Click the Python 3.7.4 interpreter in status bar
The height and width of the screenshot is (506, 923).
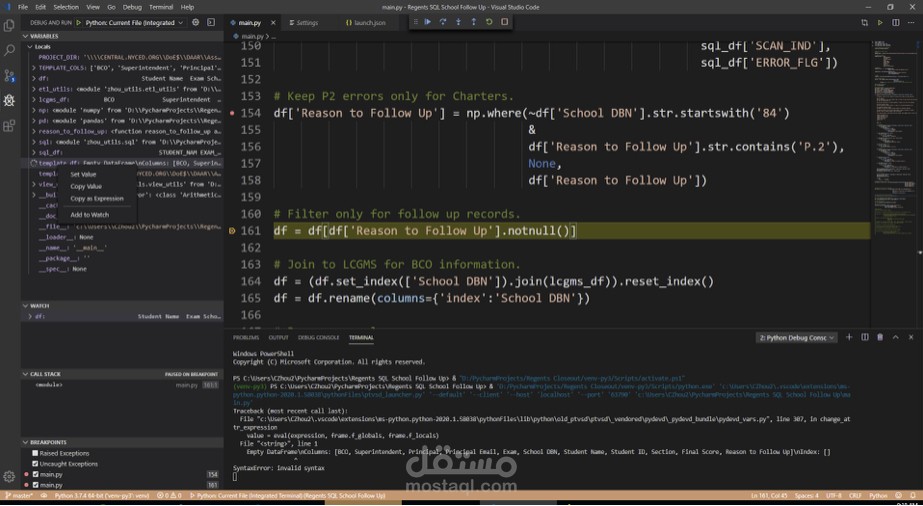click(101, 495)
